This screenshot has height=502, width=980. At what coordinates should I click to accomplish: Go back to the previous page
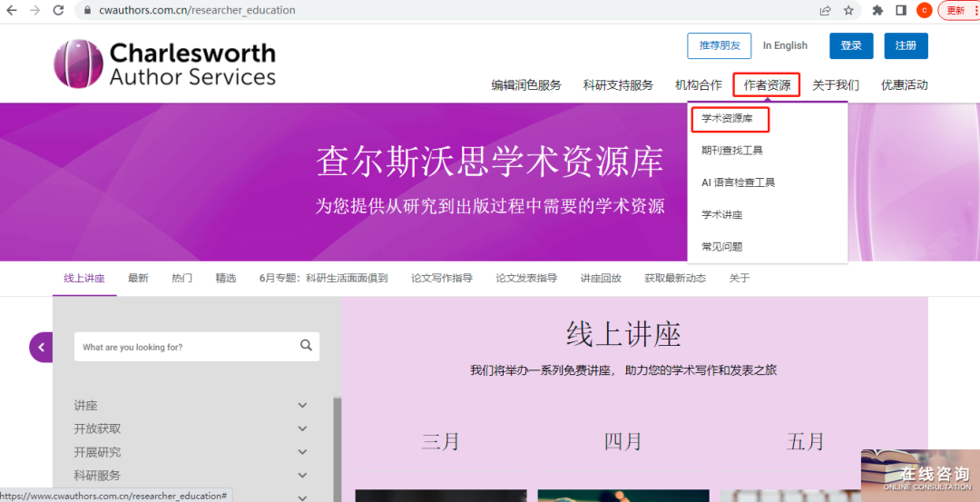pyautogui.click(x=11, y=10)
